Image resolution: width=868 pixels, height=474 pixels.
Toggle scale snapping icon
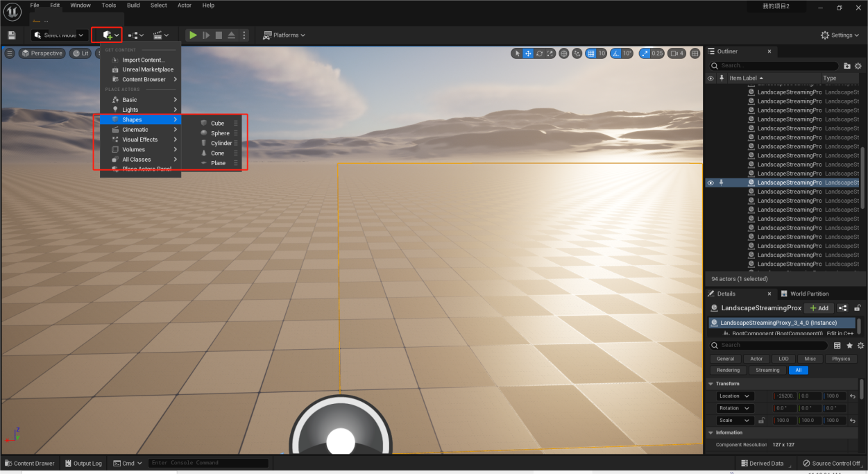(x=645, y=53)
